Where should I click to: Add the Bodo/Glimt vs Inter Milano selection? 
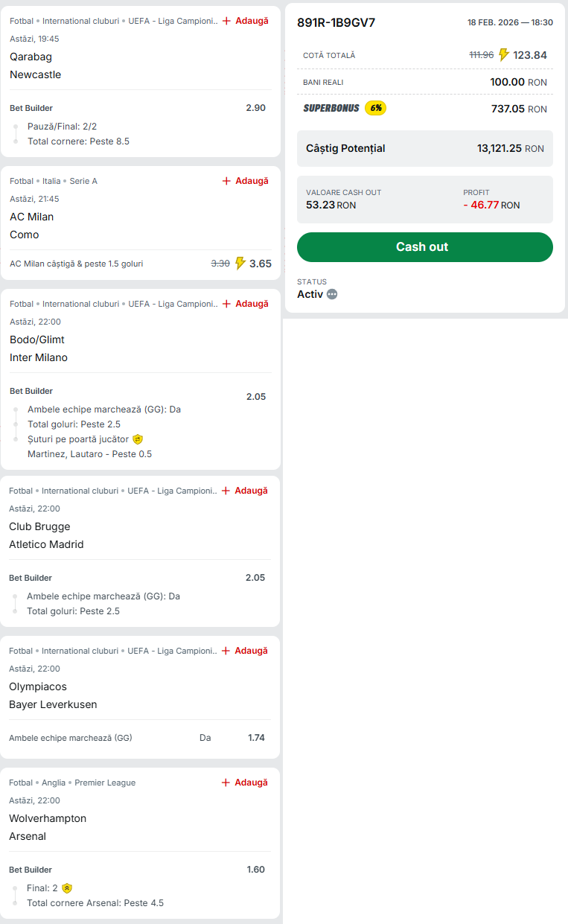coord(245,304)
